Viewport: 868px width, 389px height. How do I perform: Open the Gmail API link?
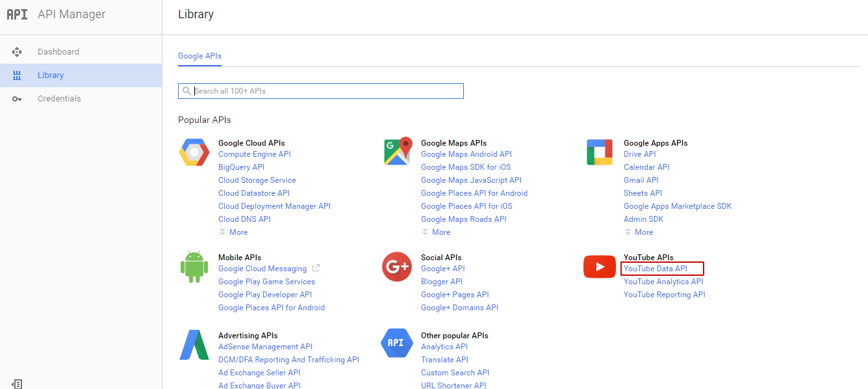641,180
